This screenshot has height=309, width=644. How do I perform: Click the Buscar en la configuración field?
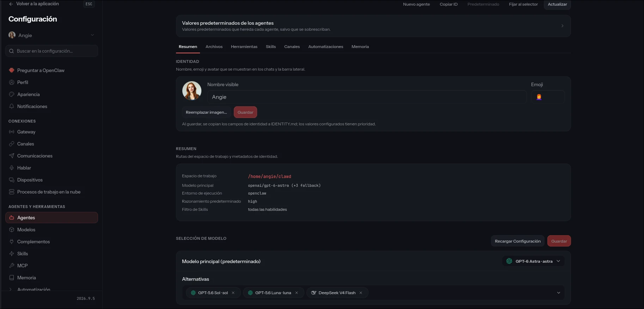pos(51,51)
